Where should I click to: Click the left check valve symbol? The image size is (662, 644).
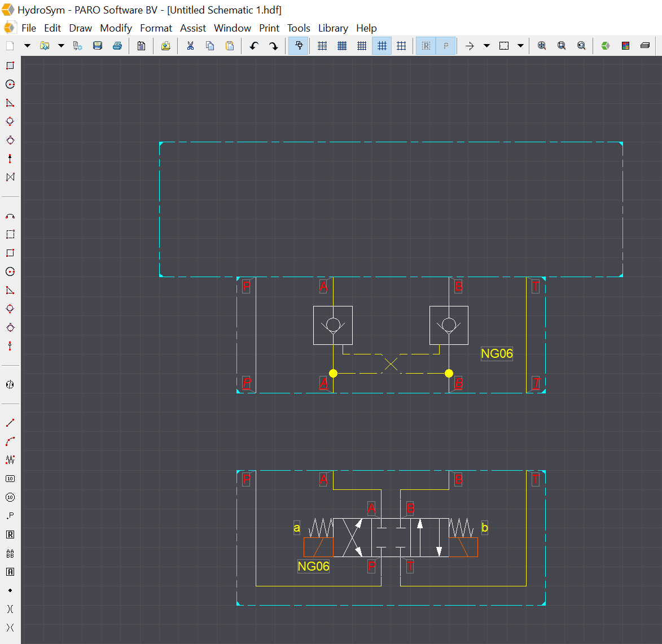[333, 325]
